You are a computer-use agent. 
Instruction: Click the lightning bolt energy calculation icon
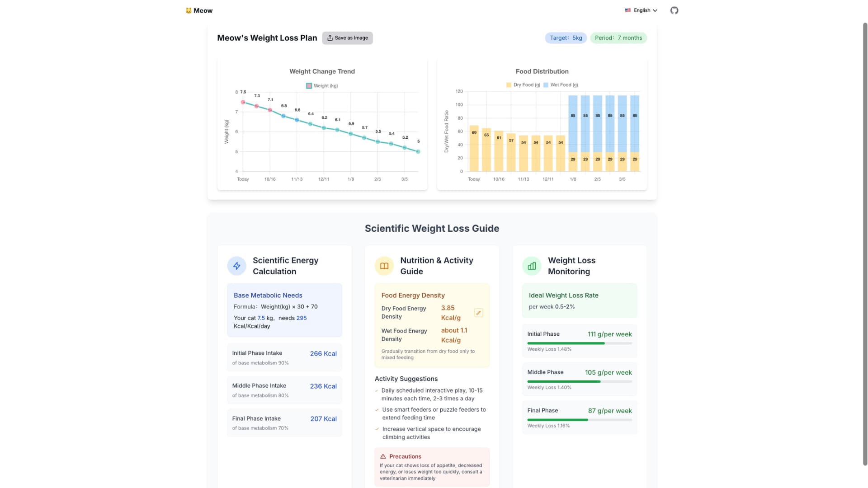tap(236, 266)
